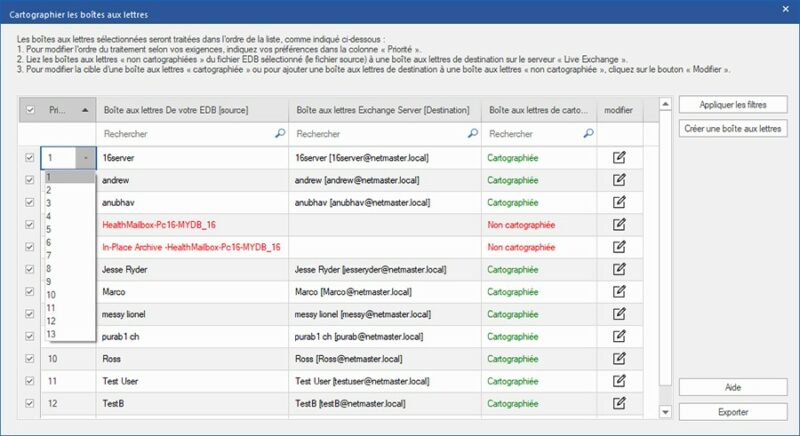This screenshot has height=436, width=800.
Task: Open the edit icon in andrew row
Action: 619,180
